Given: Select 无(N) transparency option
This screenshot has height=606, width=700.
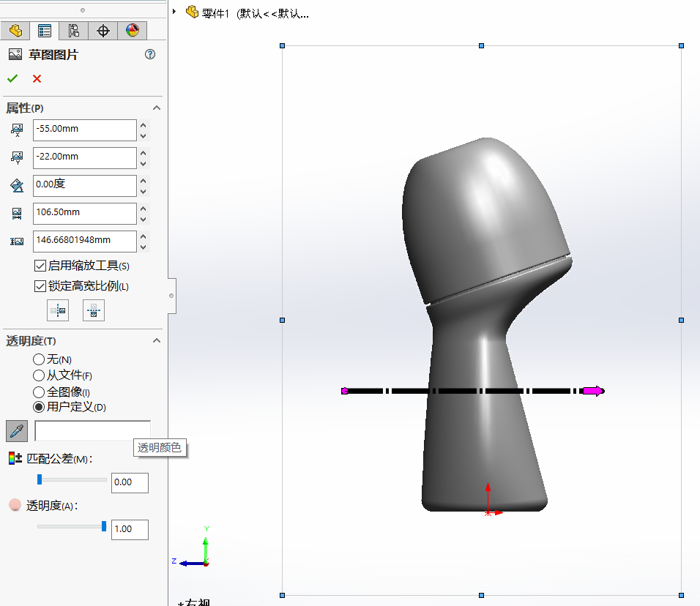Looking at the screenshot, I should 39,359.
